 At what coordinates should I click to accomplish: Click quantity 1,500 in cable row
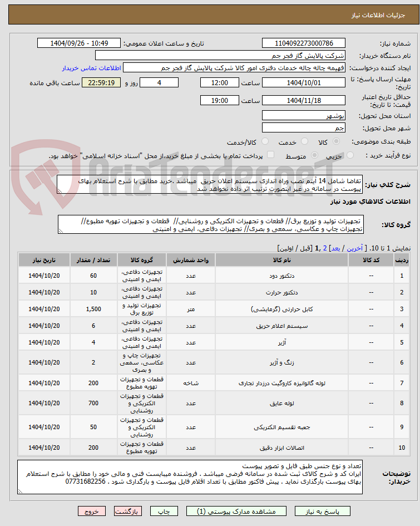pos(93,309)
